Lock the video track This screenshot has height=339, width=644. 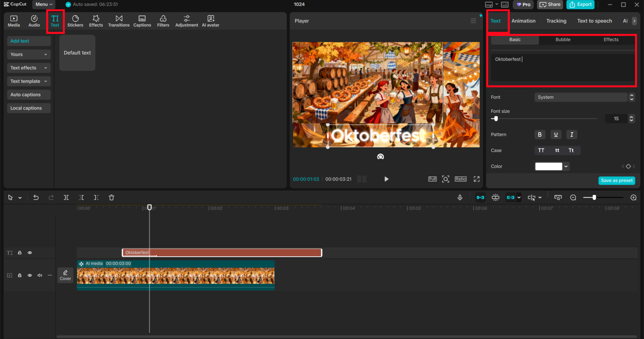click(x=20, y=275)
